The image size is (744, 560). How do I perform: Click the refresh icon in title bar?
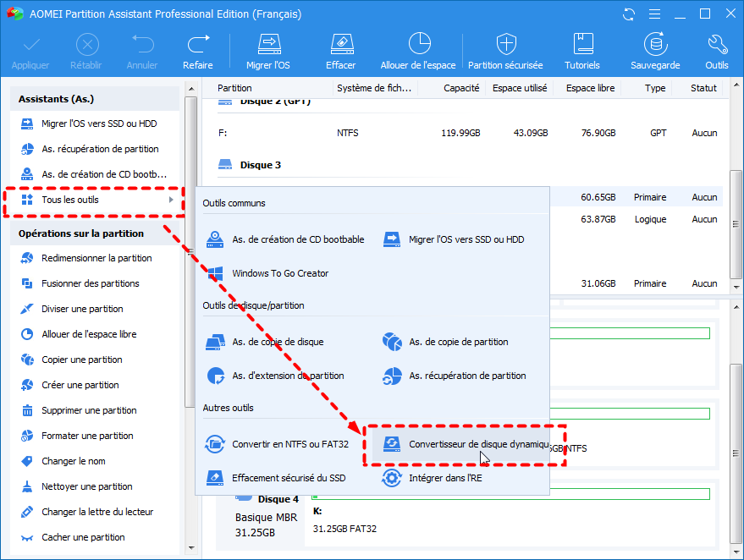tap(629, 14)
